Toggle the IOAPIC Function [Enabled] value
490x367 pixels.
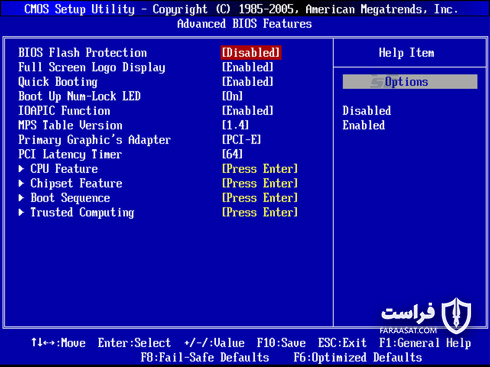(x=248, y=111)
